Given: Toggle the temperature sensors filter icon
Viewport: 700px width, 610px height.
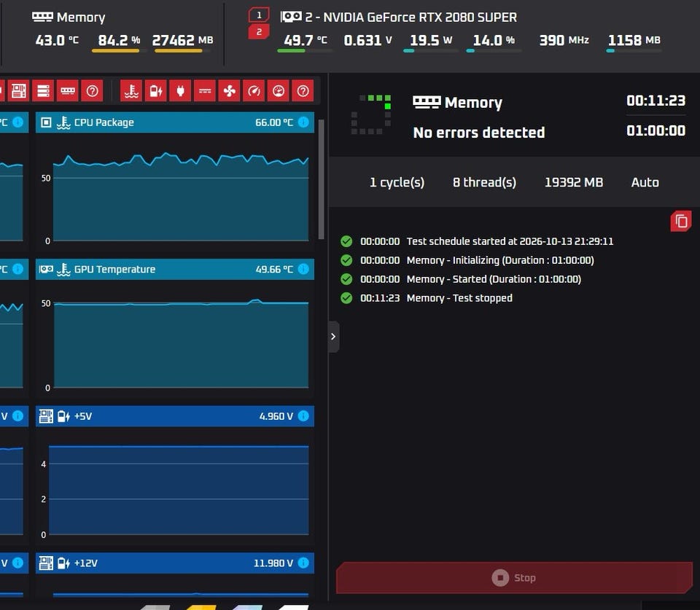Looking at the screenshot, I should tap(131, 92).
